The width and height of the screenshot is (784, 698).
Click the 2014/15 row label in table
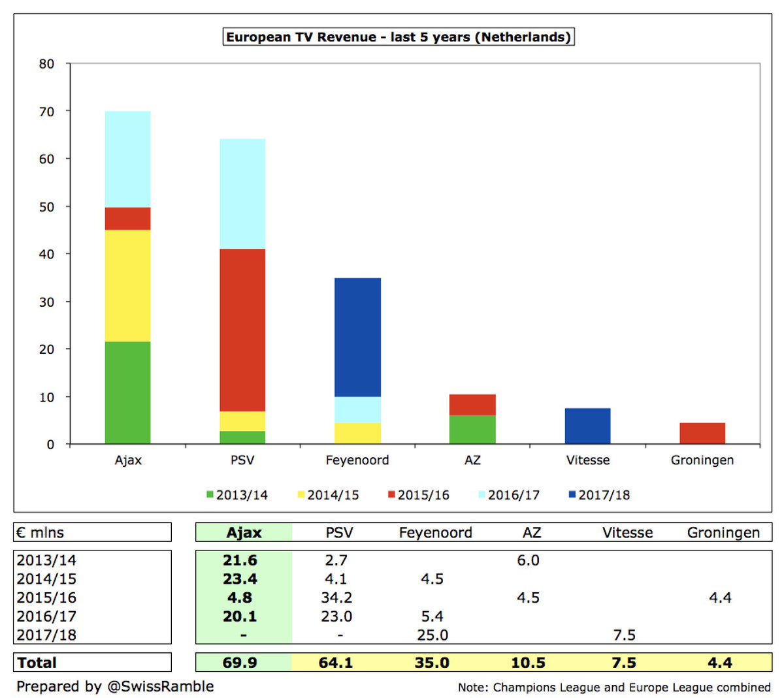coord(46,579)
